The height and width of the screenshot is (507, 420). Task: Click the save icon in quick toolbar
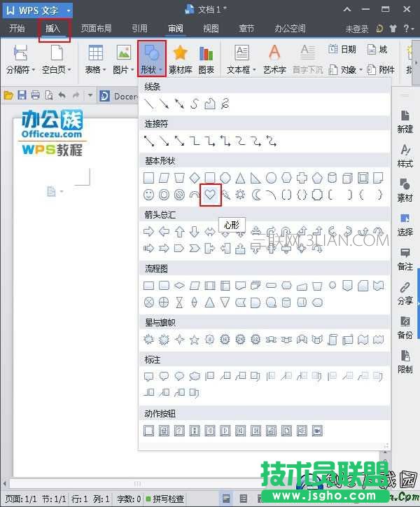(x=22, y=95)
